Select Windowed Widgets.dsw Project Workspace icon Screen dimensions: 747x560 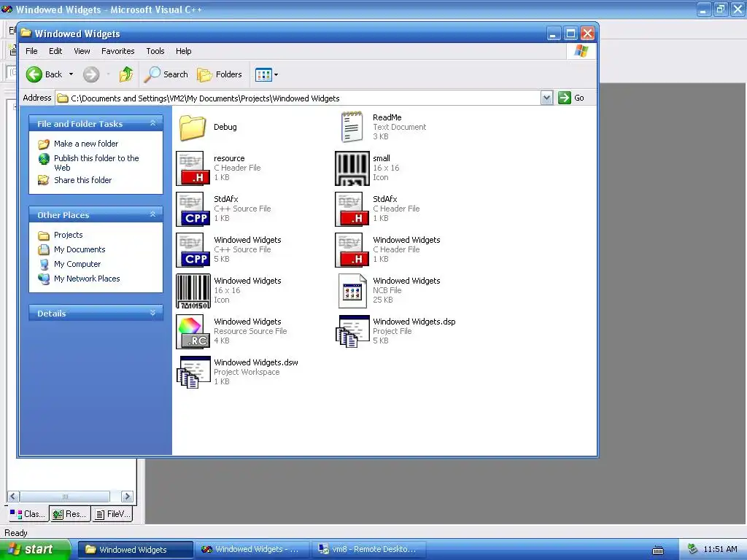pyautogui.click(x=193, y=373)
